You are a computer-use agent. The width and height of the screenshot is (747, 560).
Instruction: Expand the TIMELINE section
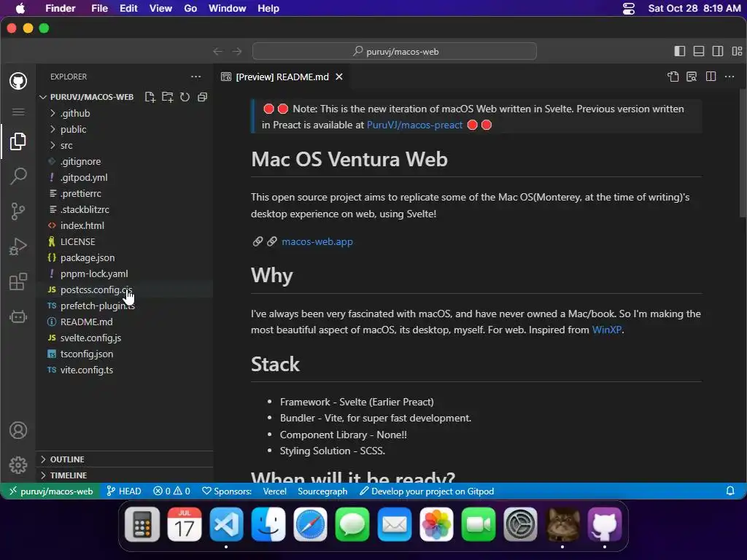point(124,475)
